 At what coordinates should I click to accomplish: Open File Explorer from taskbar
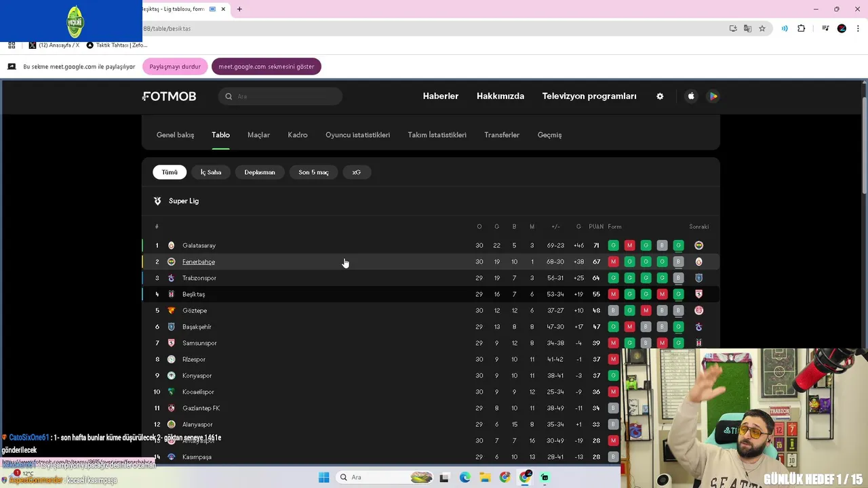point(485,477)
